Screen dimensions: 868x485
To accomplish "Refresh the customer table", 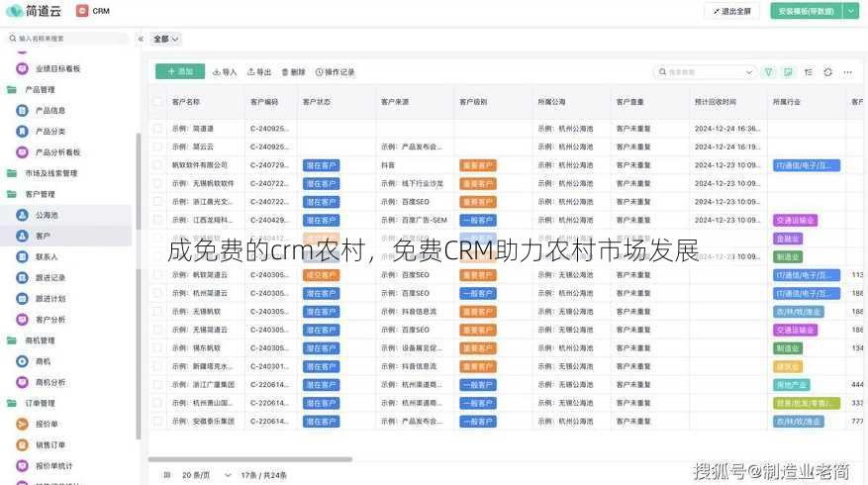I will click(x=827, y=72).
